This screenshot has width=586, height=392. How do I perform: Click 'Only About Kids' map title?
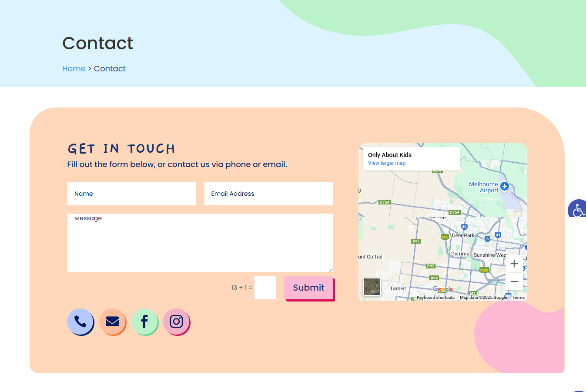tap(390, 155)
